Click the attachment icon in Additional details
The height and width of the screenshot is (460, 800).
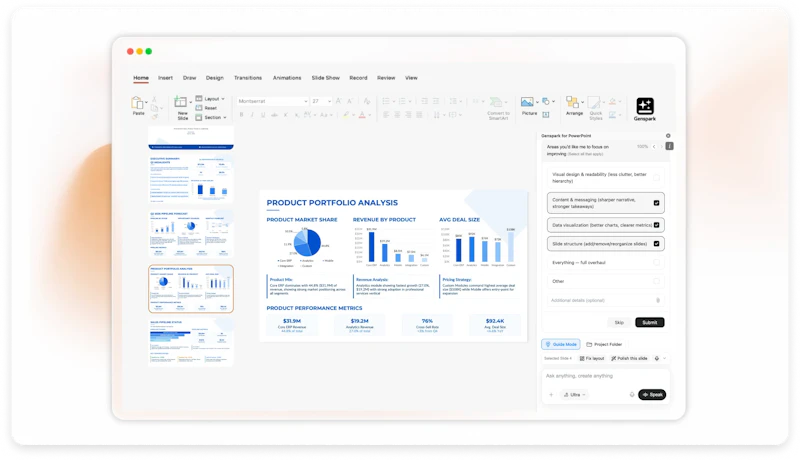pos(658,300)
